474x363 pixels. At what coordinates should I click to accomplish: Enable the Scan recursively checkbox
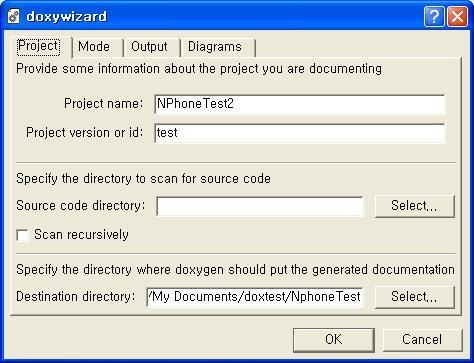[x=23, y=235]
